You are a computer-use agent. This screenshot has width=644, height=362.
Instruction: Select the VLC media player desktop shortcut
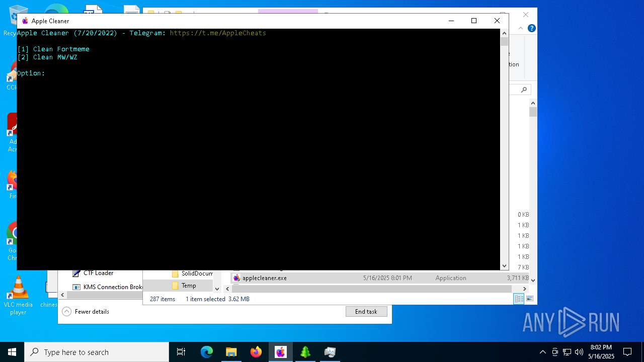click(18, 296)
